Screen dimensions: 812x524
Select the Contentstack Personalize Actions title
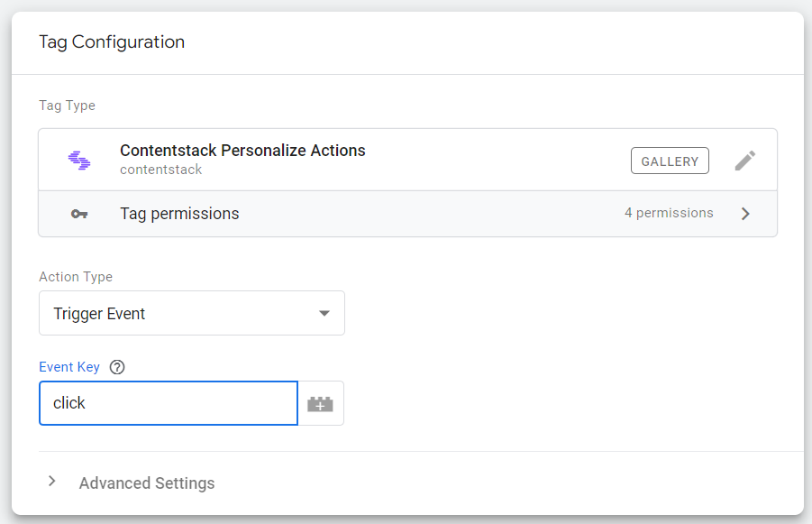tap(242, 151)
